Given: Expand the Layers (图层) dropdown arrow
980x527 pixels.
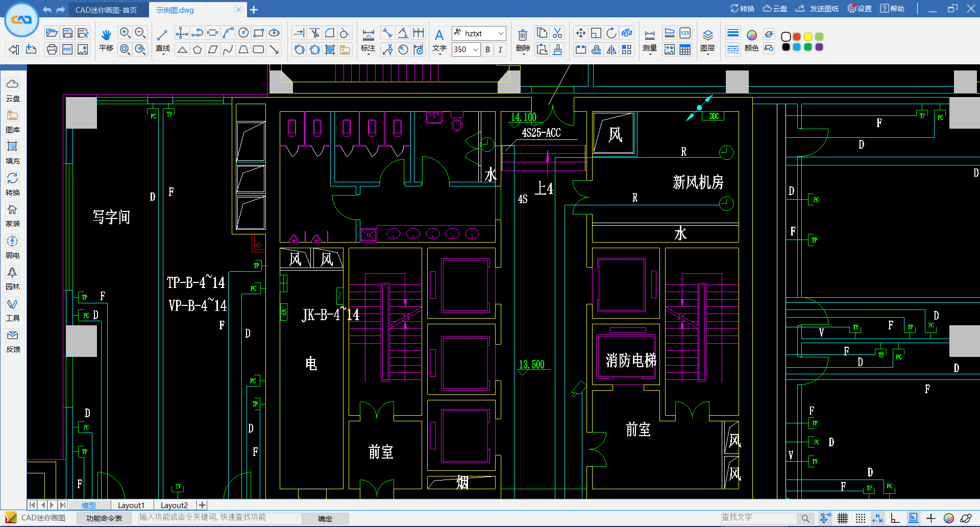Looking at the screenshot, I should pyautogui.click(x=707, y=54).
